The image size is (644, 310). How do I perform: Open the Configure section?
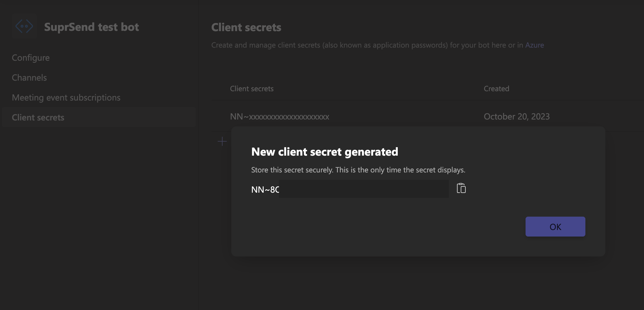point(31,58)
